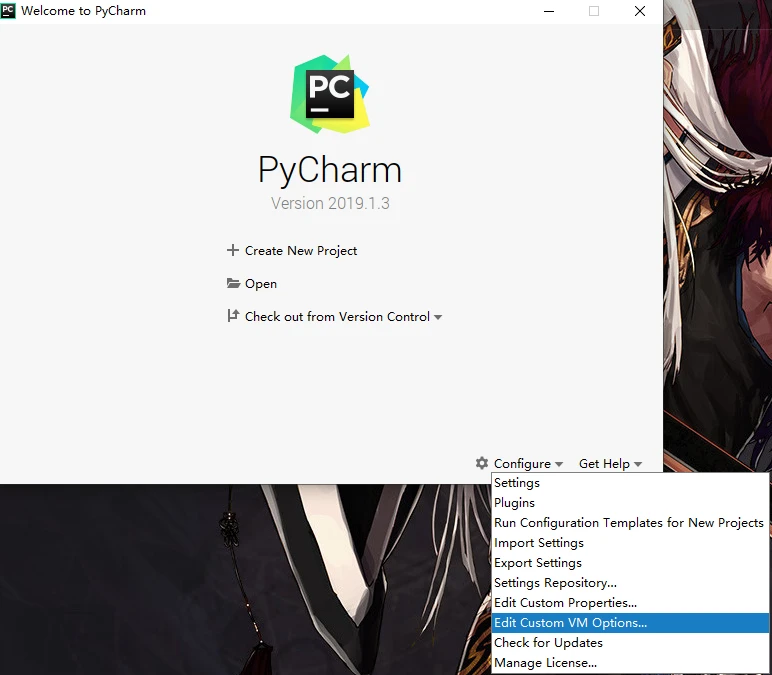Image resolution: width=772 pixels, height=675 pixels.
Task: Click the plus icon beside Create New Project
Action: point(233,250)
